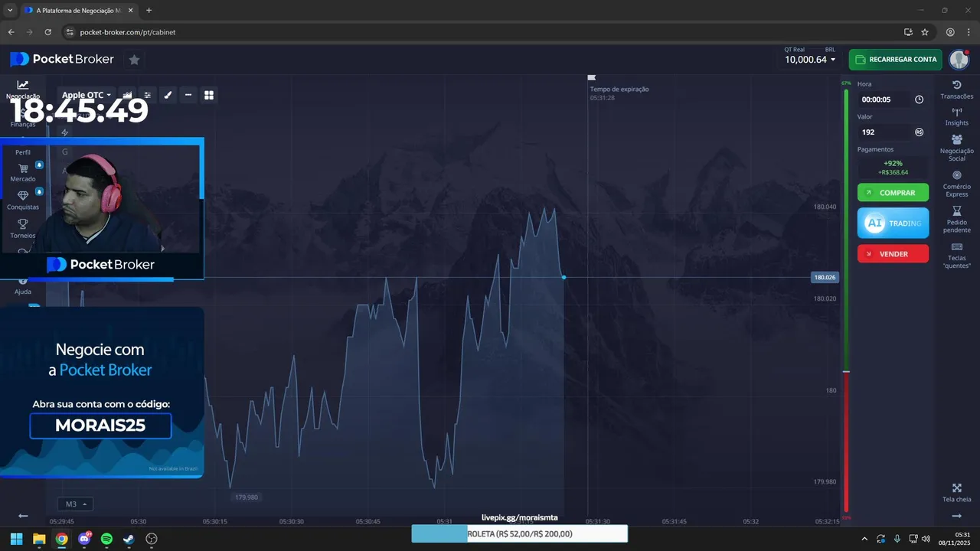Open Steam from taskbar
The height and width of the screenshot is (551, 980).
point(129,539)
